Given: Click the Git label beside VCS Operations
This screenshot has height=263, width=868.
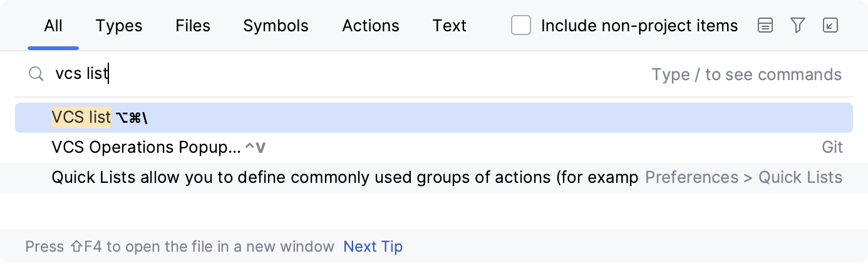Looking at the screenshot, I should (x=832, y=147).
